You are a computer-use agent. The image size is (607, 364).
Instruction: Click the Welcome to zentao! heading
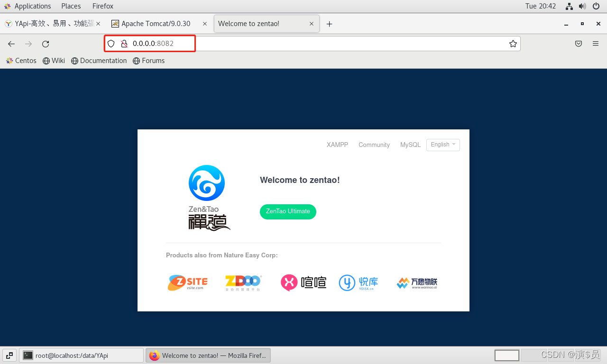pyautogui.click(x=300, y=180)
